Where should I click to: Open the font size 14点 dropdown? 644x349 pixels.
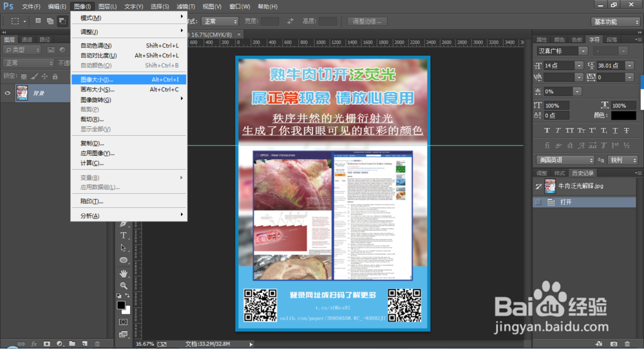click(579, 66)
